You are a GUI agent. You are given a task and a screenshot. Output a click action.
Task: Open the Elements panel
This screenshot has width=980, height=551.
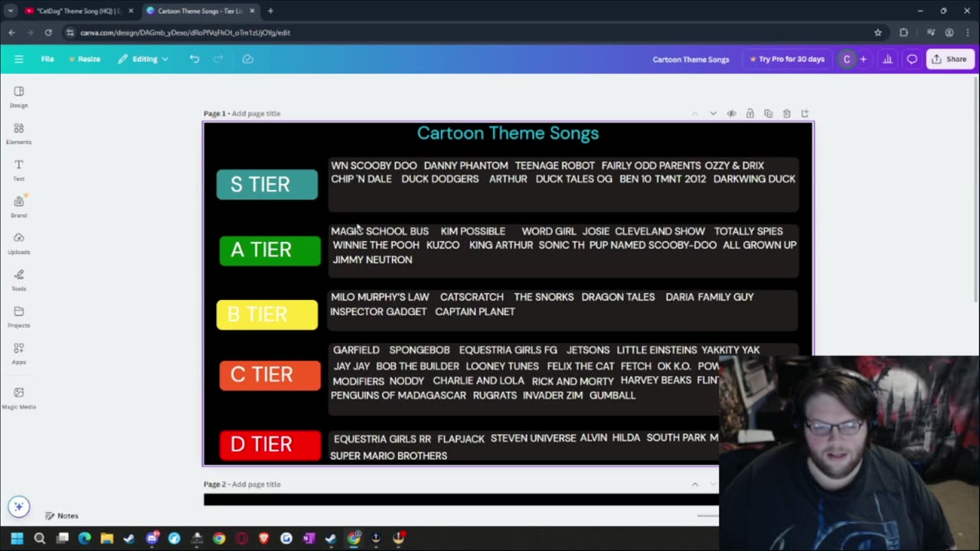pyautogui.click(x=19, y=133)
